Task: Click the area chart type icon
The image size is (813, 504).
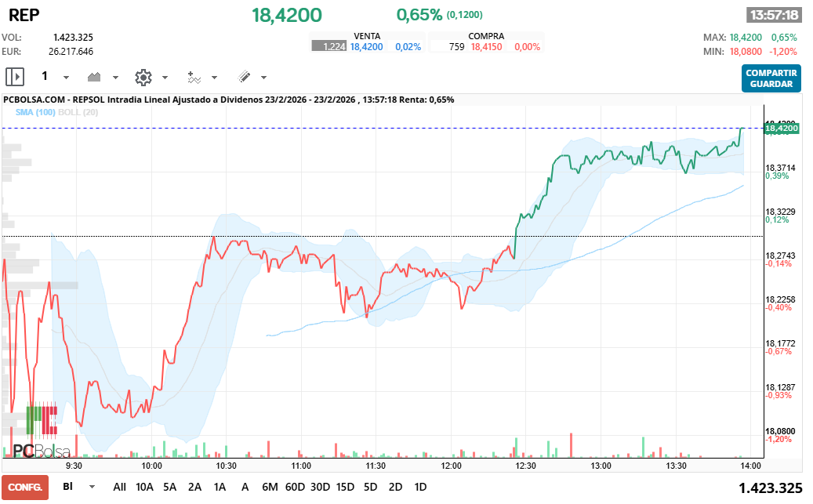Action: (x=95, y=77)
